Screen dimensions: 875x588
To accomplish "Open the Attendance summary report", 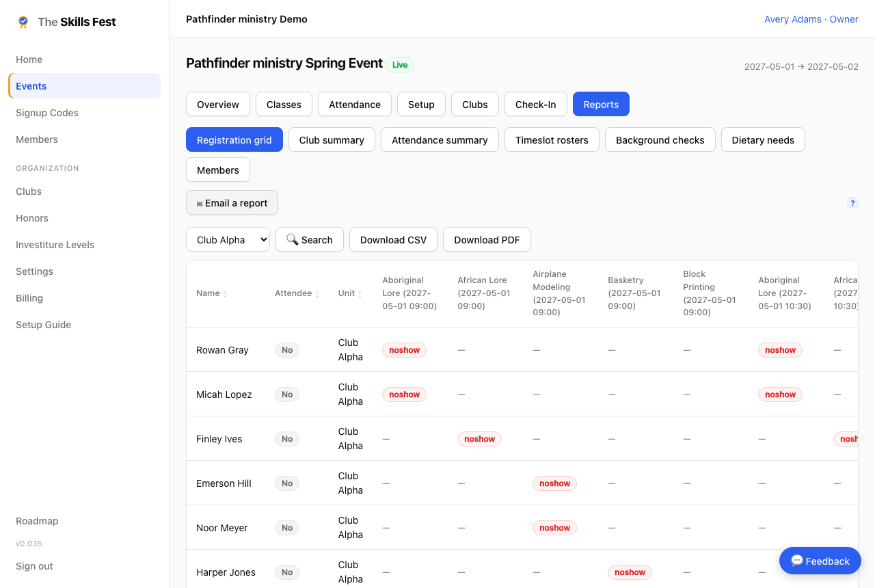I will [440, 140].
